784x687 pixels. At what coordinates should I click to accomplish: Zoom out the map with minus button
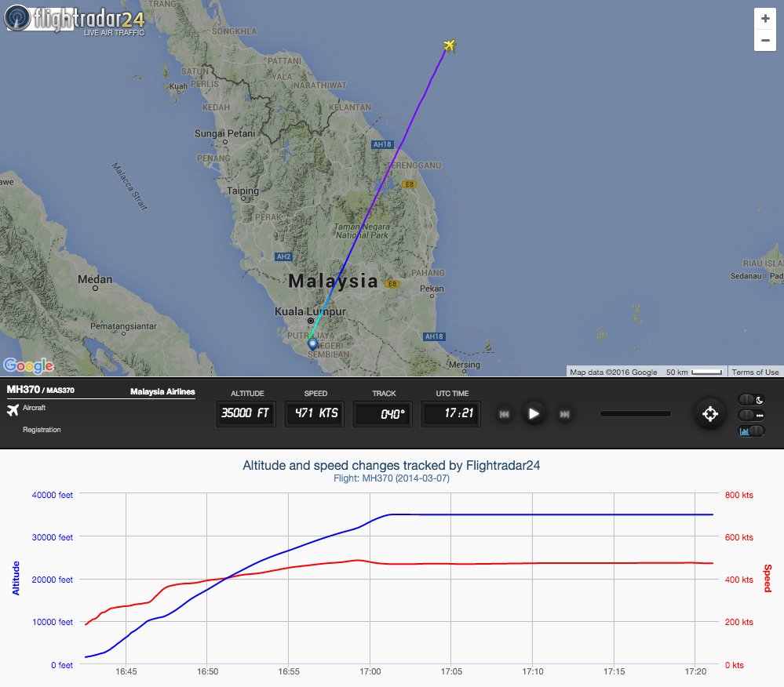[765, 41]
